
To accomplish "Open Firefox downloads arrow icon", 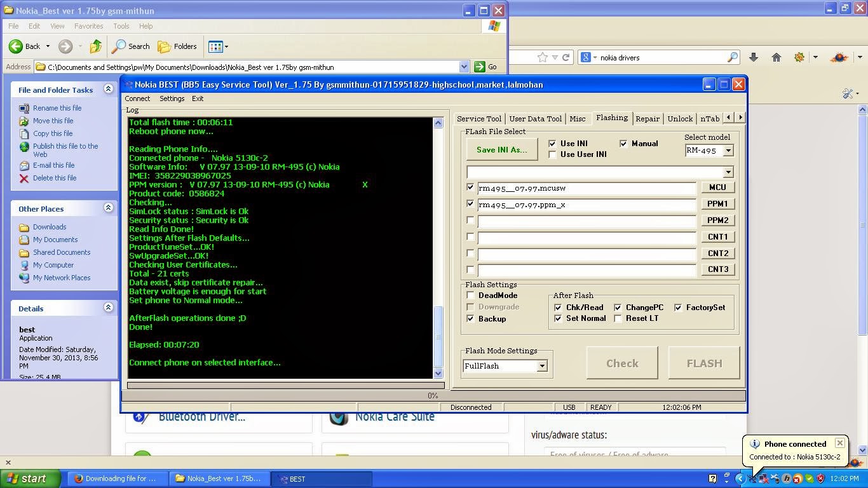I will [754, 57].
